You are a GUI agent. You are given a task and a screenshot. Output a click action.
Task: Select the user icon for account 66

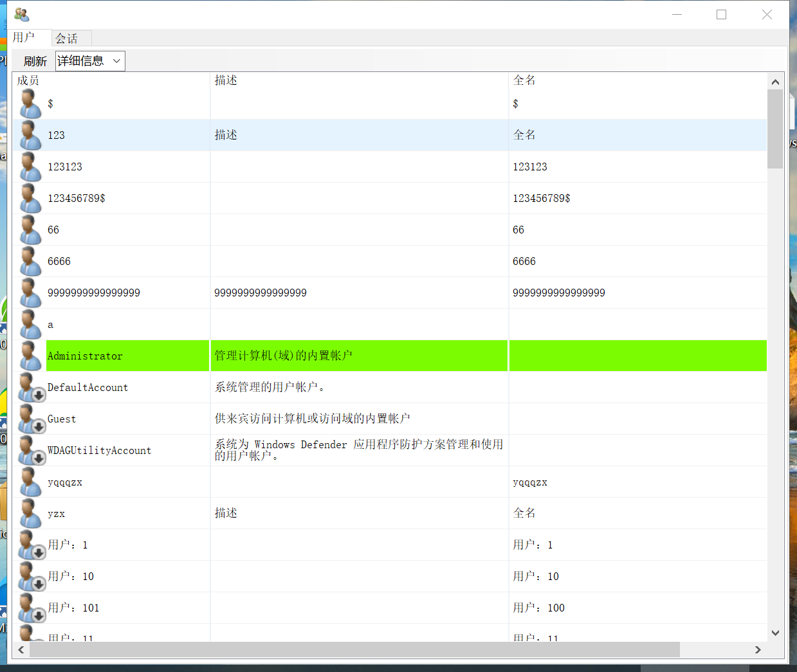pyautogui.click(x=30, y=230)
